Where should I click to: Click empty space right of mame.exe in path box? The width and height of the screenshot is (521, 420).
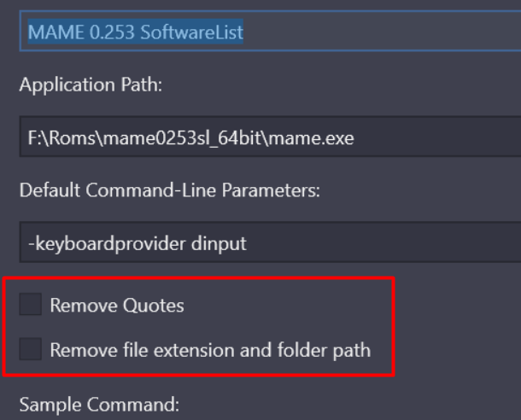(x=437, y=137)
